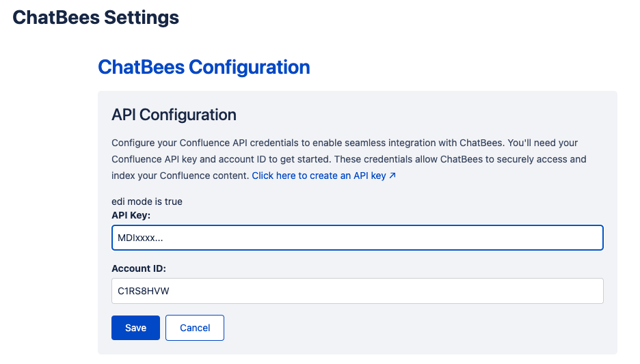Viewport: 640px width, 364px height.
Task: Click the "API Key:" field label
Action: pyautogui.click(x=131, y=215)
